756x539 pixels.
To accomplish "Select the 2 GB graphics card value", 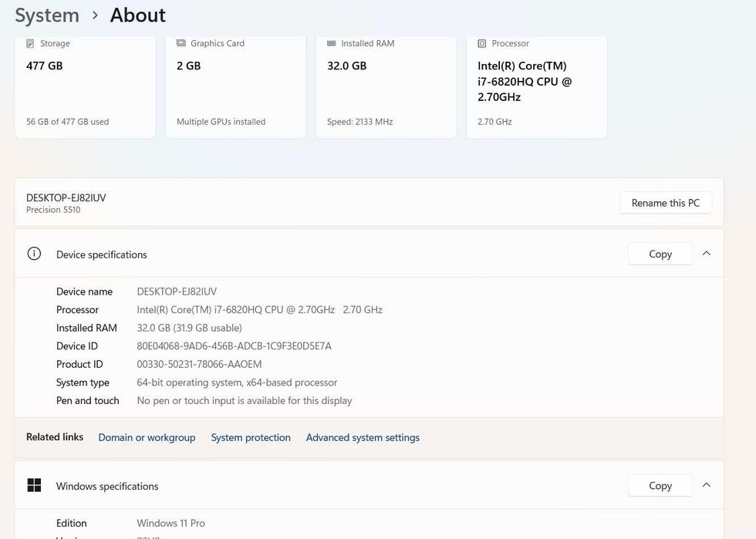I will point(188,66).
